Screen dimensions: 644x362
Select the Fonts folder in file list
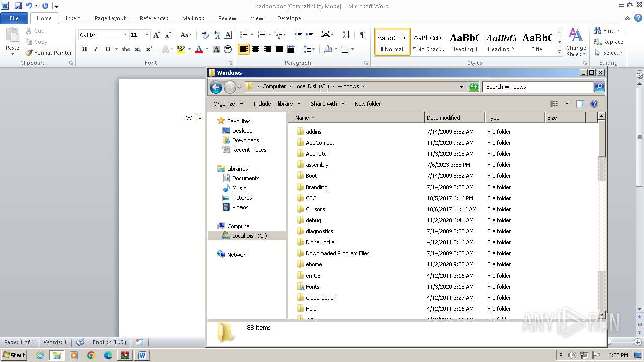point(312,287)
